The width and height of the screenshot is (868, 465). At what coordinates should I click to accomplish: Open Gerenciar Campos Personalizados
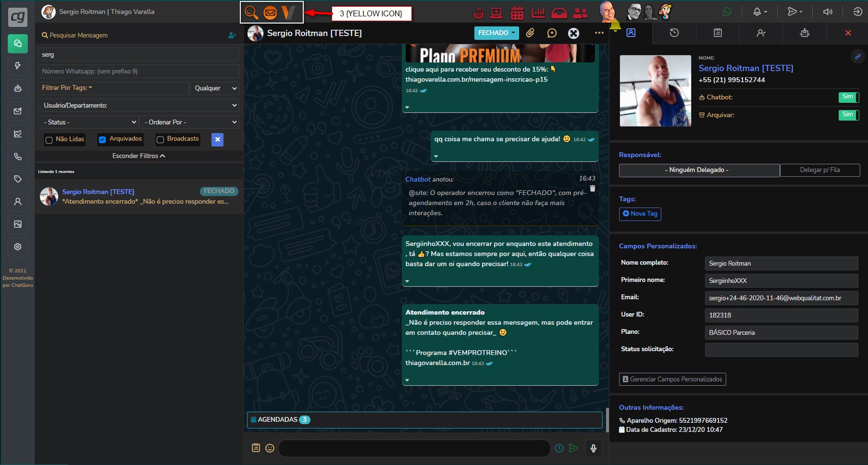coord(672,379)
